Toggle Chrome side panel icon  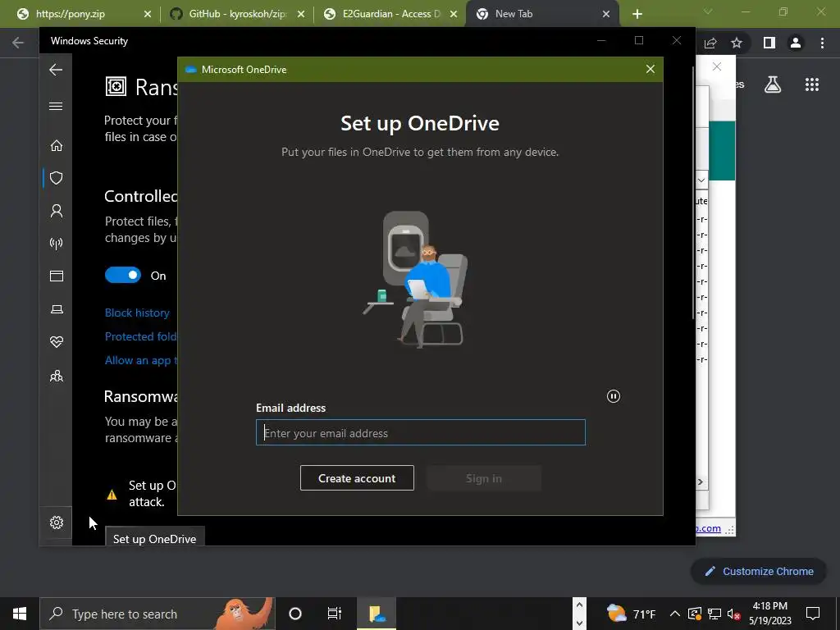[x=769, y=43]
